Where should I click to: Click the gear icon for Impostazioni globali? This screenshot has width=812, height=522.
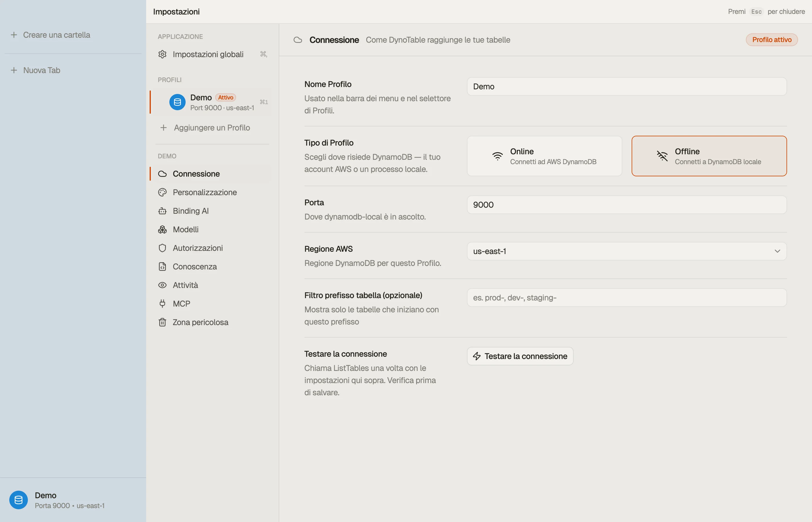[x=162, y=54]
